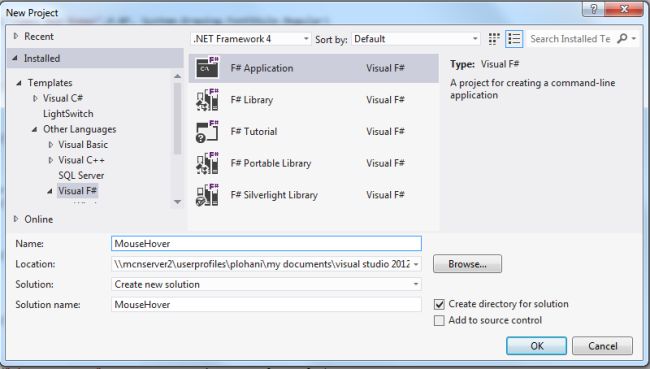Click 'F# Silverlight Library' template name
Screen dimensions: 650x369
click(x=274, y=195)
